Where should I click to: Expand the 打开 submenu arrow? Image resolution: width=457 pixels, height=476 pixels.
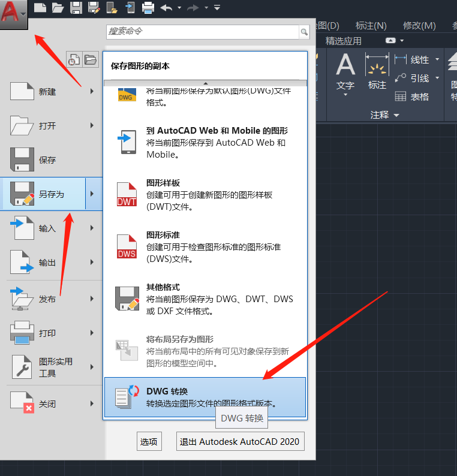[92, 125]
